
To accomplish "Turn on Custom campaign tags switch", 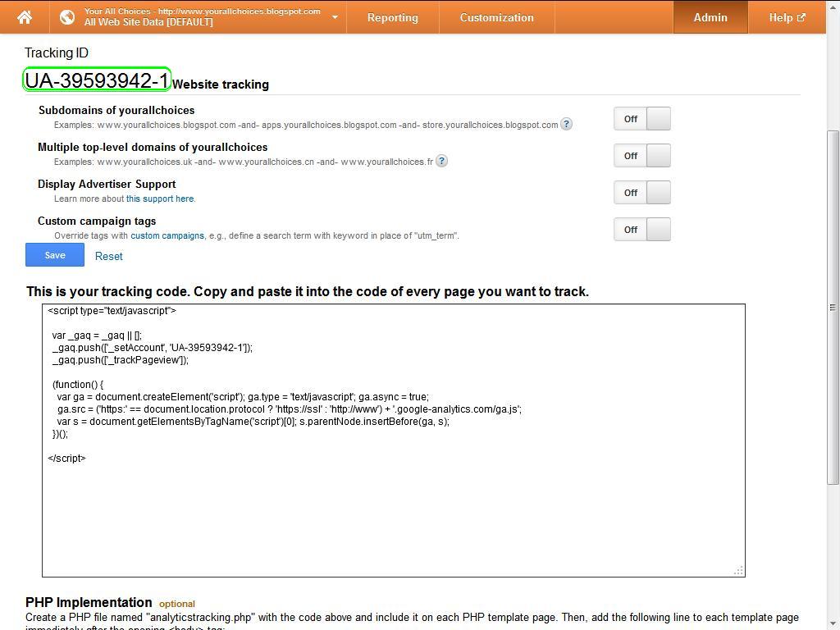I will (x=641, y=230).
